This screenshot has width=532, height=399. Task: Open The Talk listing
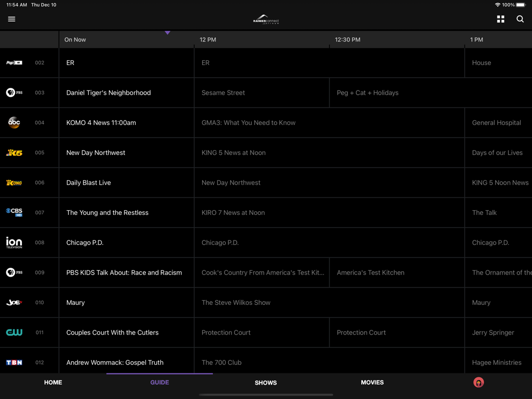point(498,212)
